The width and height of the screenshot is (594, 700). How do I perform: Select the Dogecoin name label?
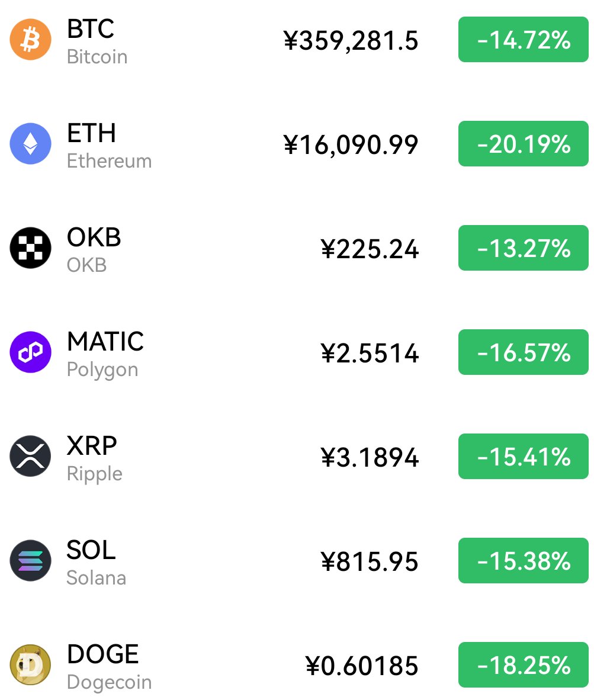pyautogui.click(x=109, y=682)
